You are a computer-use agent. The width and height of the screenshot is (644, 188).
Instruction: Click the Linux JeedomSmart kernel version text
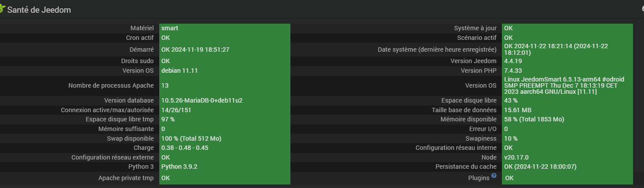564,85
